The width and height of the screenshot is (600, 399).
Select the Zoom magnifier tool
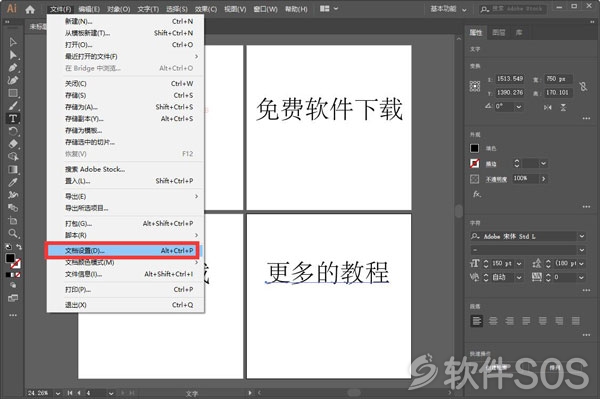pyautogui.click(x=13, y=233)
